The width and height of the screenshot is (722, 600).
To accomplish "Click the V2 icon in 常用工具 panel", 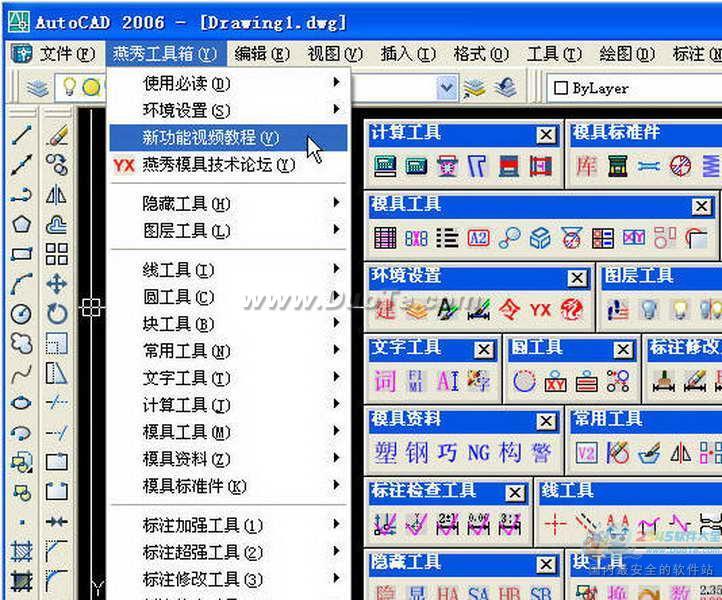I will point(586,453).
